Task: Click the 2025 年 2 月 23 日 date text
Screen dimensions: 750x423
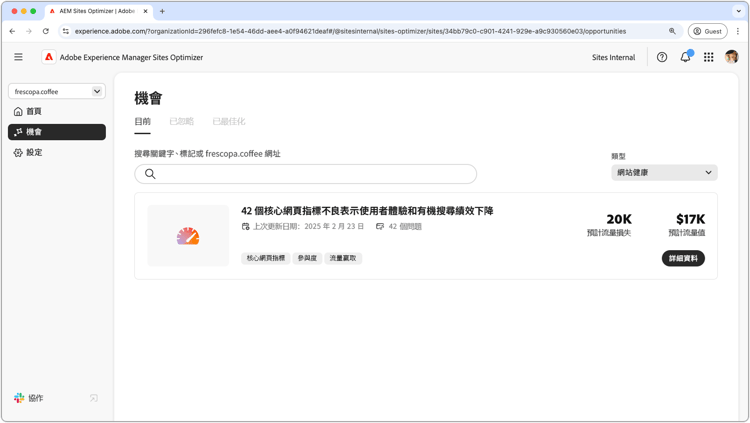Action: pyautogui.click(x=334, y=226)
